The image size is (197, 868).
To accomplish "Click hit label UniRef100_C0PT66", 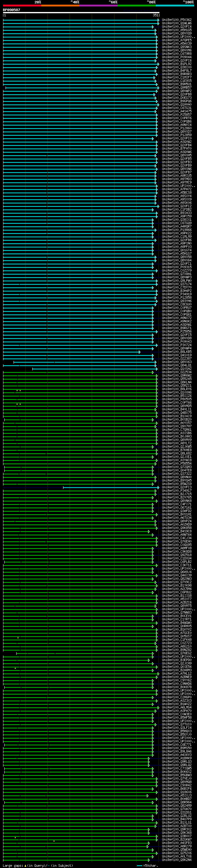I will pyautogui.click(x=177, y=403).
